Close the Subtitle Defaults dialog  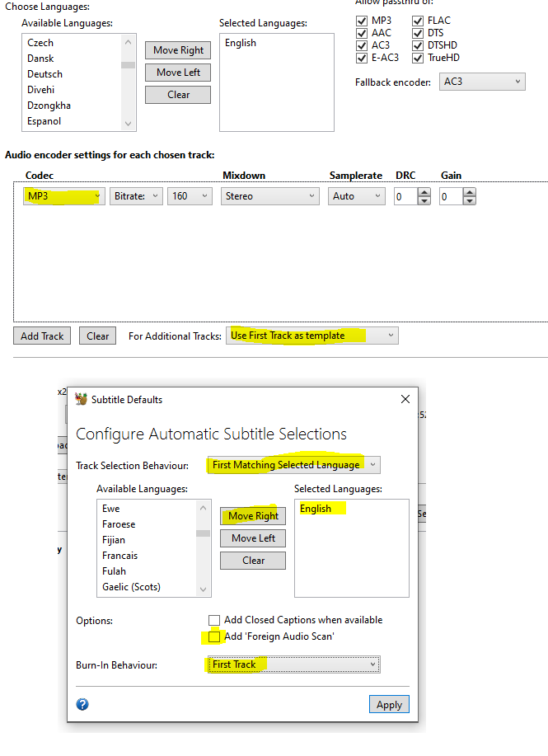coord(405,399)
